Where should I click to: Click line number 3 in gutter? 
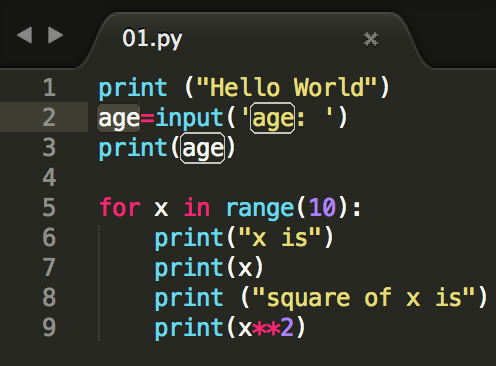[49, 147]
